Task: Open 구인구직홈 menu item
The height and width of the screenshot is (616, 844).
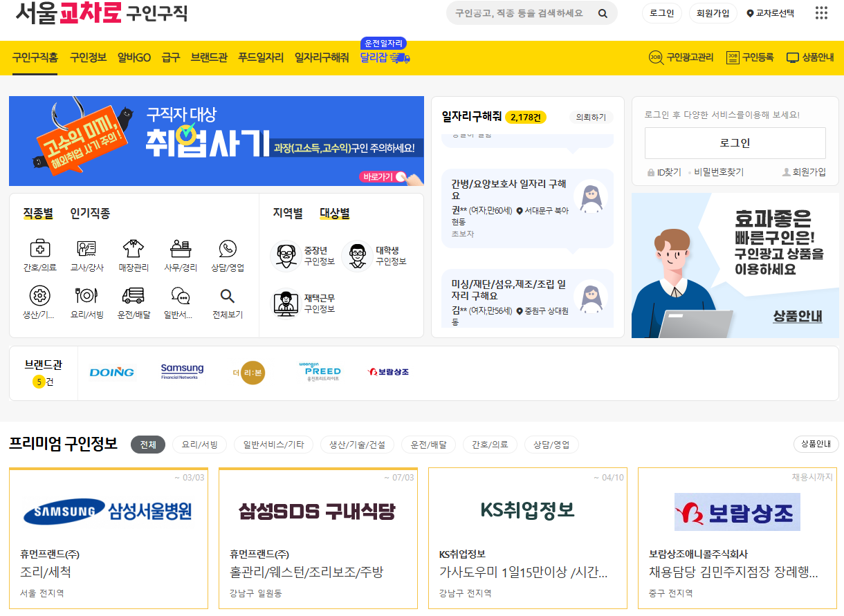Action: point(35,57)
